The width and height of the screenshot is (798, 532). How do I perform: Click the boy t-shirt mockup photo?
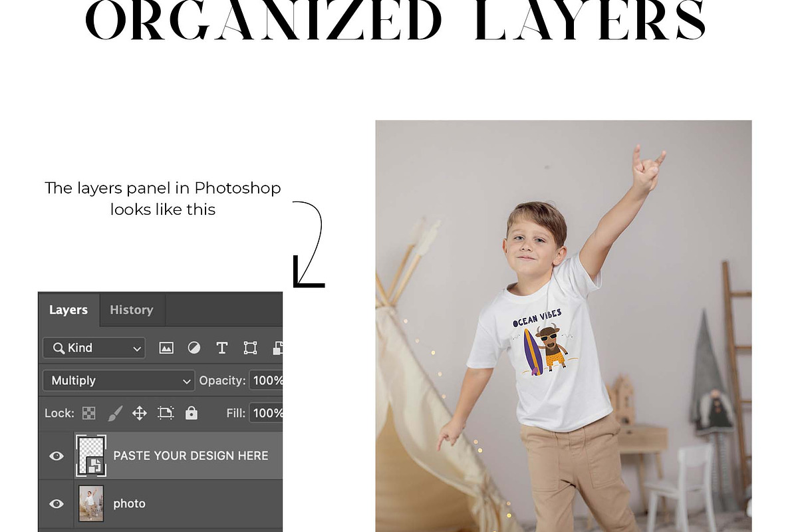(563, 326)
